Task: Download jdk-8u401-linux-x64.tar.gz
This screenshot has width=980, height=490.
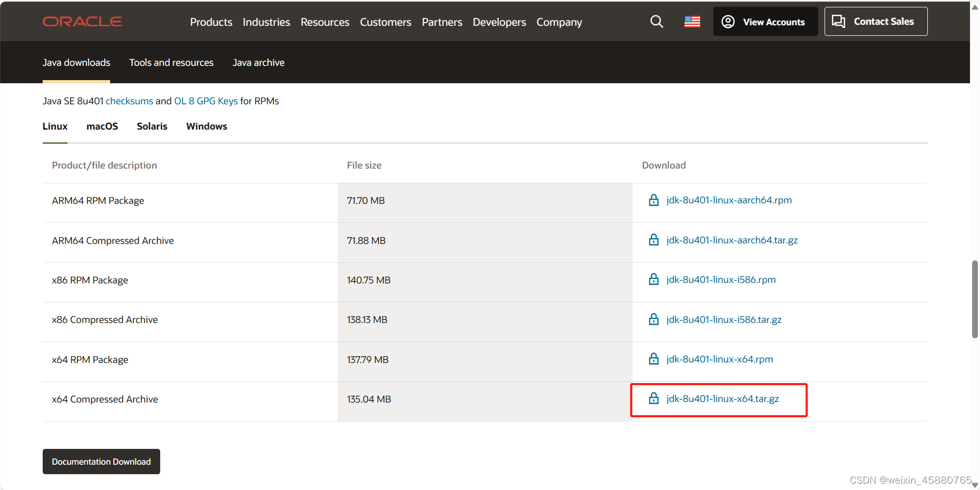Action: pyautogui.click(x=722, y=399)
